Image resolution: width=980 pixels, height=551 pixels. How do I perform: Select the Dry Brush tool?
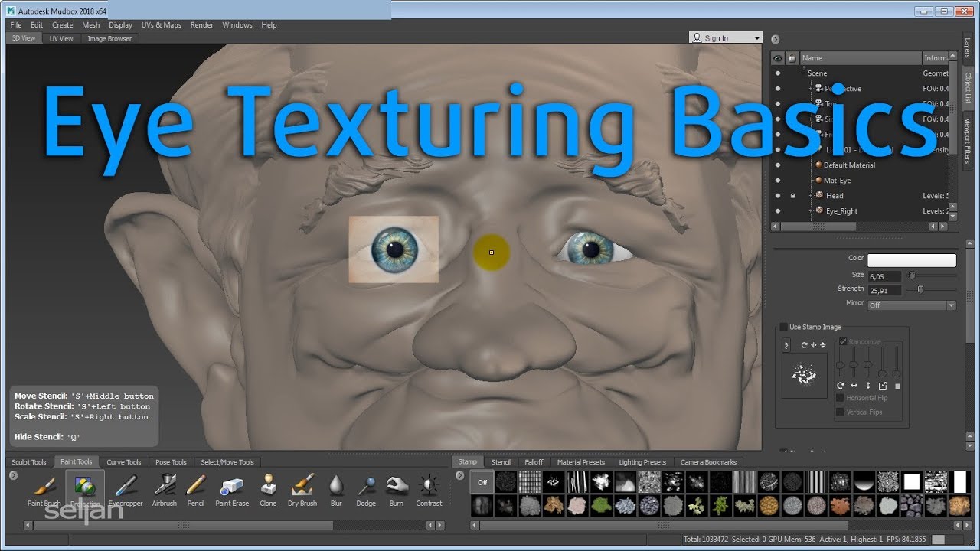pos(302,490)
